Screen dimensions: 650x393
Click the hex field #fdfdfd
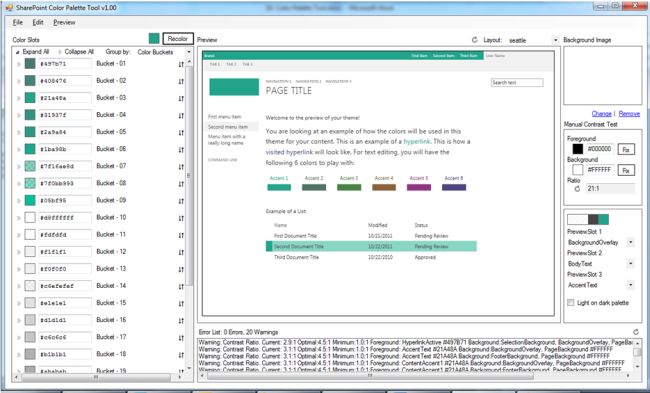(65, 235)
